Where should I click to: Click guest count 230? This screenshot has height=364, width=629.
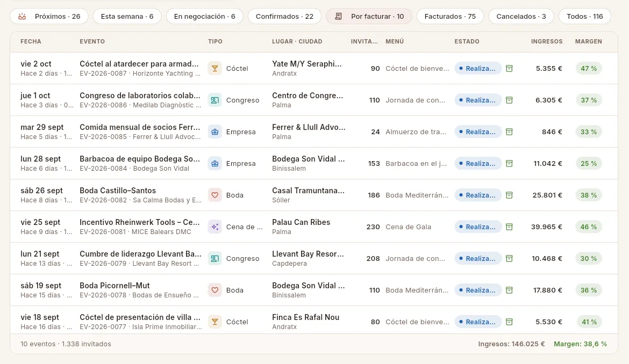click(x=373, y=227)
